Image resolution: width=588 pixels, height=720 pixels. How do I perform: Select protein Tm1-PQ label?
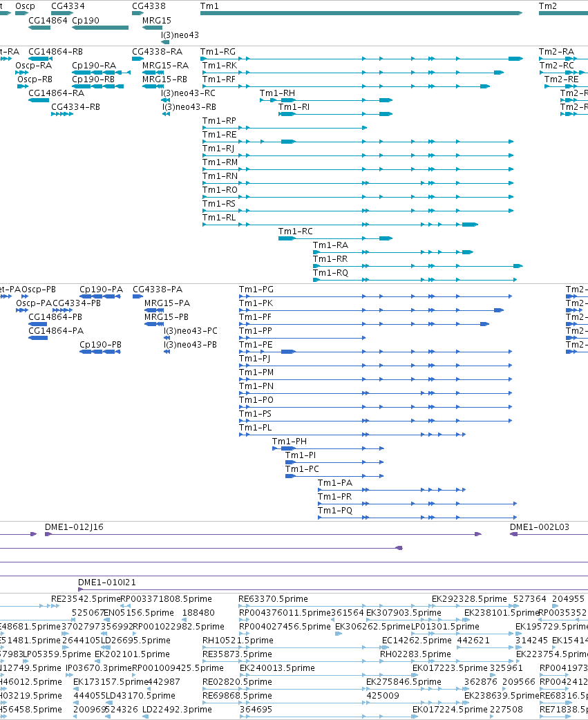coord(335,510)
